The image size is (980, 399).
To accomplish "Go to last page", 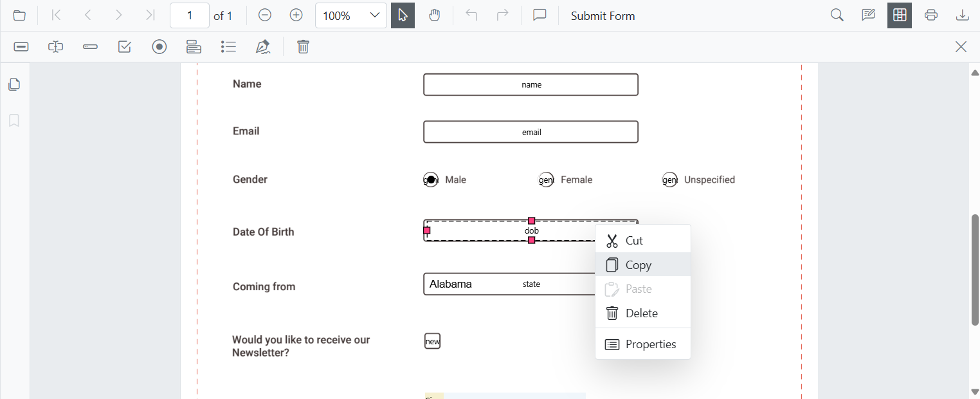I will (x=150, y=15).
